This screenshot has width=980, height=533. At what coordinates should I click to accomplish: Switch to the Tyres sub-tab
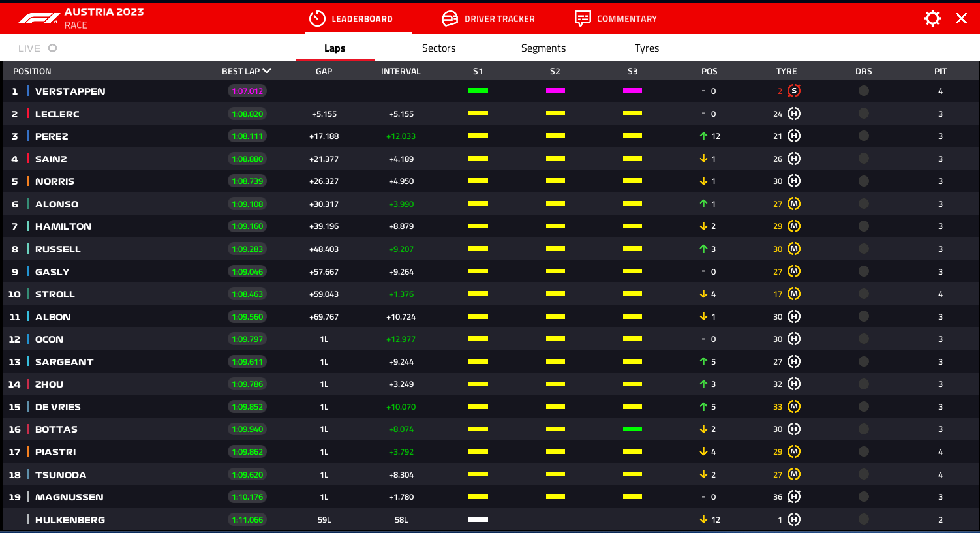click(647, 48)
